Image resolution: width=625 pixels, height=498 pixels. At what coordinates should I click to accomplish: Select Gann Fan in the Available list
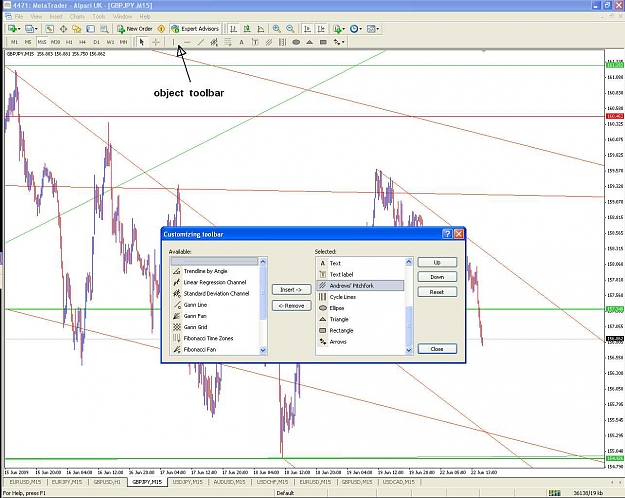(x=195, y=316)
